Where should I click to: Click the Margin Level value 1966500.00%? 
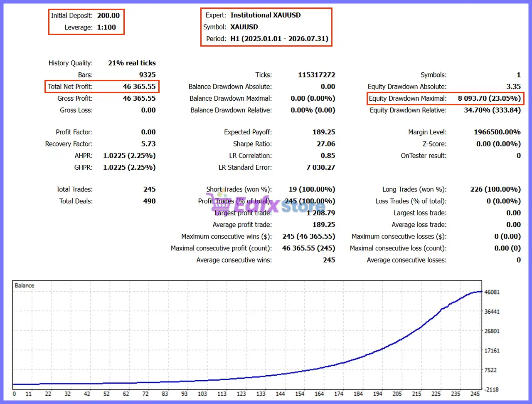497,132
